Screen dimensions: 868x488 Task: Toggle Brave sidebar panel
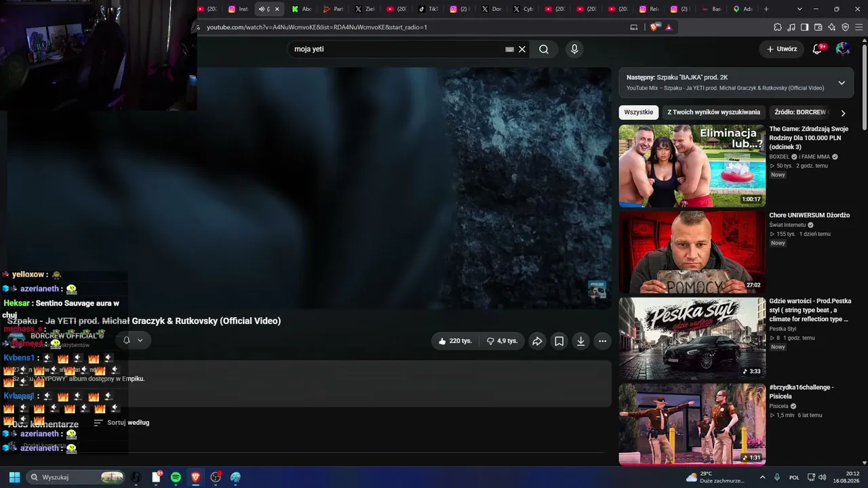(804, 27)
